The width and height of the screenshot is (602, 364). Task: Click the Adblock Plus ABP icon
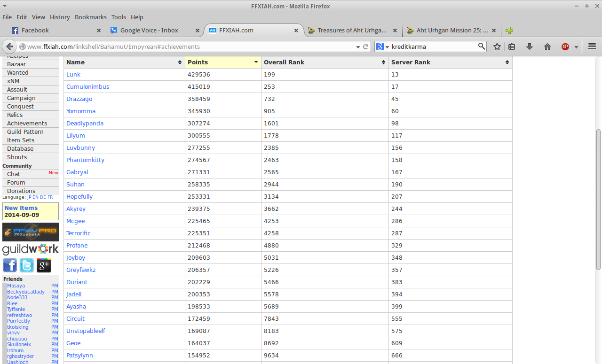click(x=565, y=46)
